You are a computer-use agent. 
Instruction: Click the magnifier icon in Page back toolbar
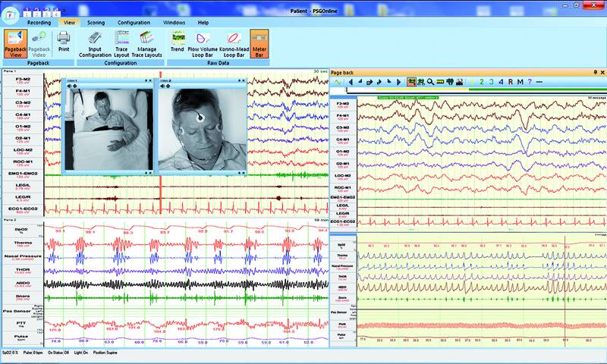point(430,81)
